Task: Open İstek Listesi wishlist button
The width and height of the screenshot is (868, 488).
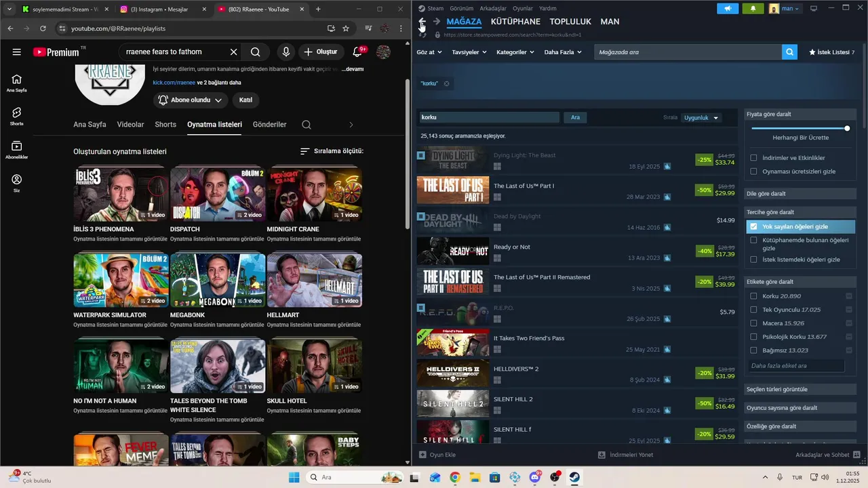Action: pyautogui.click(x=832, y=52)
